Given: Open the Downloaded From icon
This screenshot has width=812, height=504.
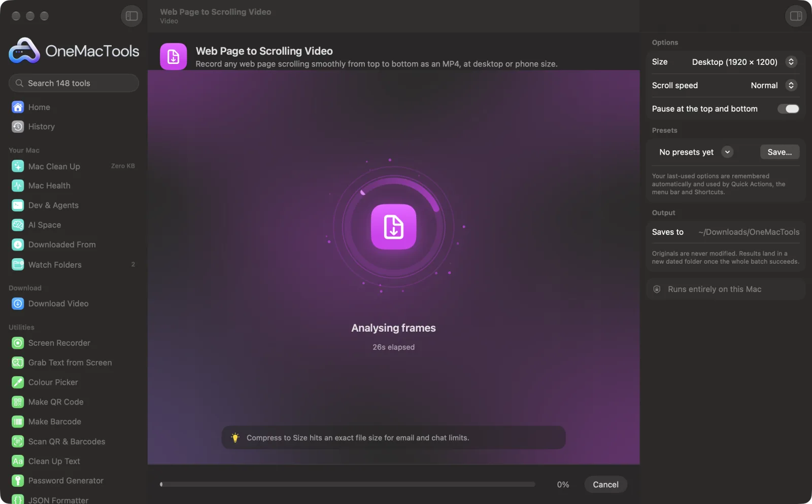Looking at the screenshot, I should pos(18,244).
